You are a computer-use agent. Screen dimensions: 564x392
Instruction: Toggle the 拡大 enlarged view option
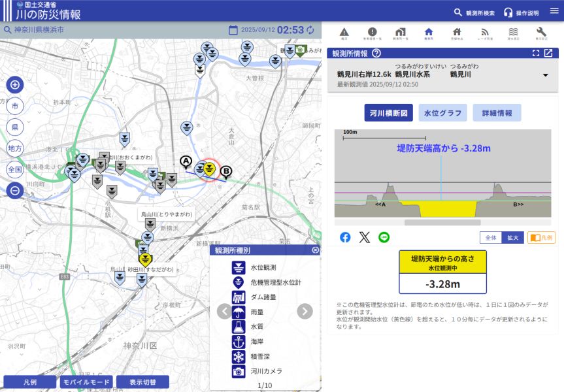(512, 238)
